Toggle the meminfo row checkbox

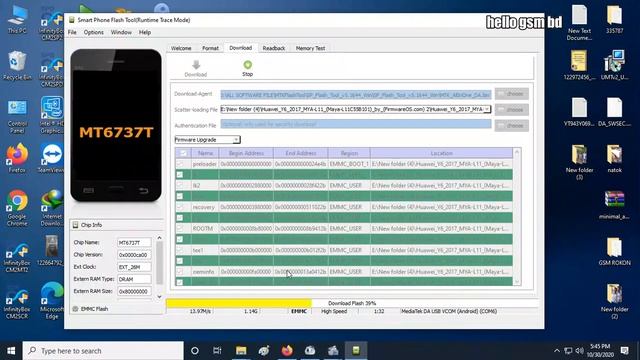(x=180, y=271)
